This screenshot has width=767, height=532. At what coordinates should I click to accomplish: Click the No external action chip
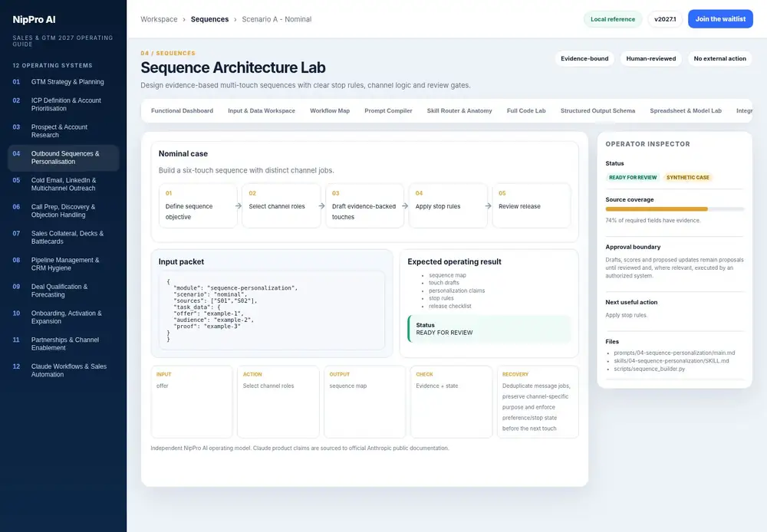pyautogui.click(x=719, y=59)
